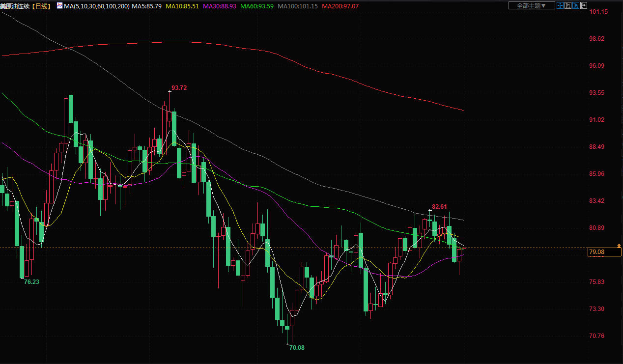Click the bracketed left-arrow chart icon

pyautogui.click(x=568, y=5)
